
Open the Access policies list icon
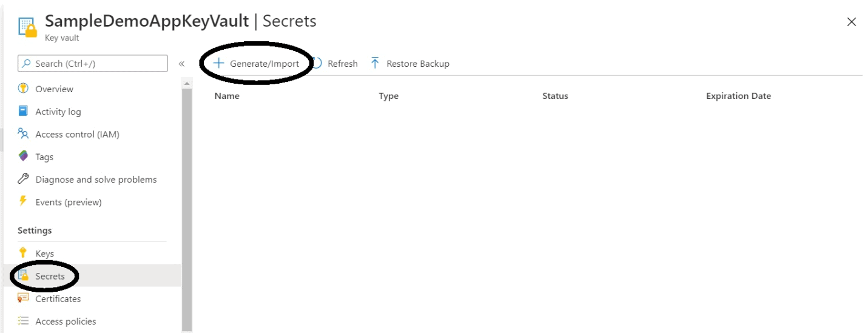tap(24, 321)
